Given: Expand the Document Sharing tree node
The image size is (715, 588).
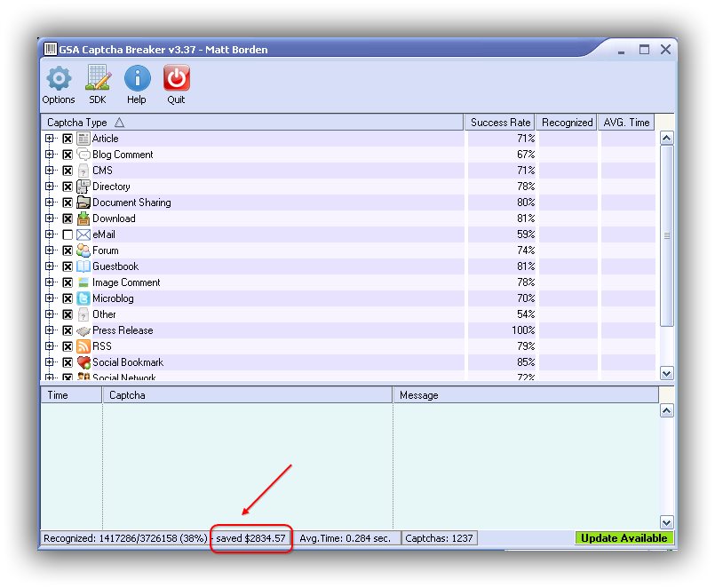Looking at the screenshot, I should pos(49,203).
